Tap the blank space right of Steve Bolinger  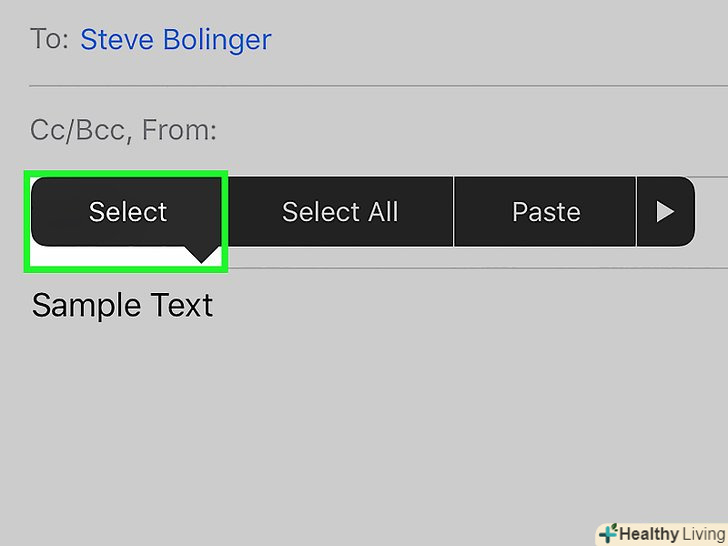point(500,40)
